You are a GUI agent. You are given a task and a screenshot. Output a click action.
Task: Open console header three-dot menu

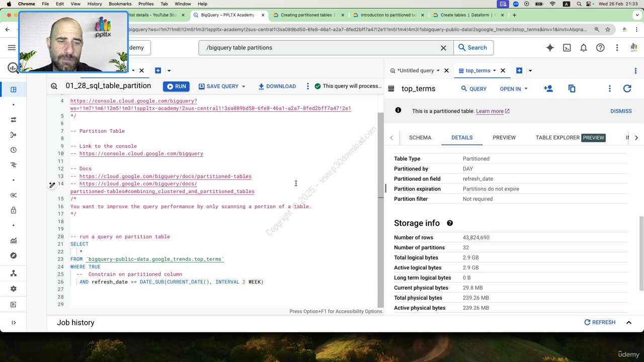(617, 48)
